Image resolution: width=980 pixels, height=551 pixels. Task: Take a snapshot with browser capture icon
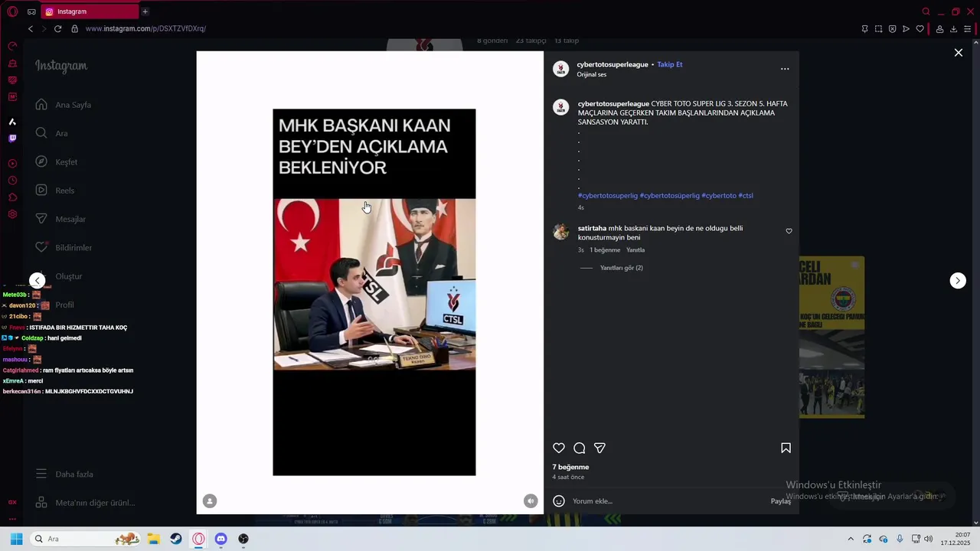878,29
